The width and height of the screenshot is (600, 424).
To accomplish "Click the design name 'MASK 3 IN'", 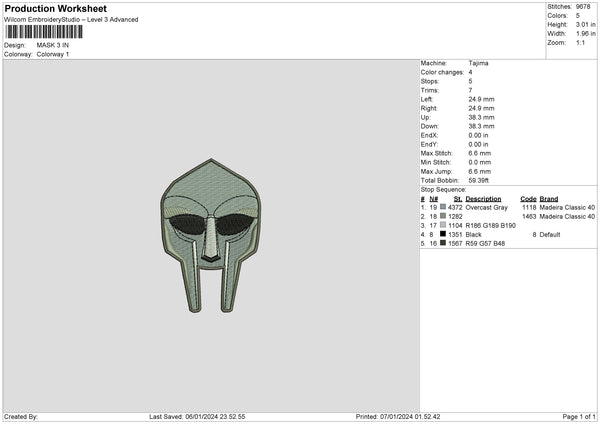I will coord(53,45).
